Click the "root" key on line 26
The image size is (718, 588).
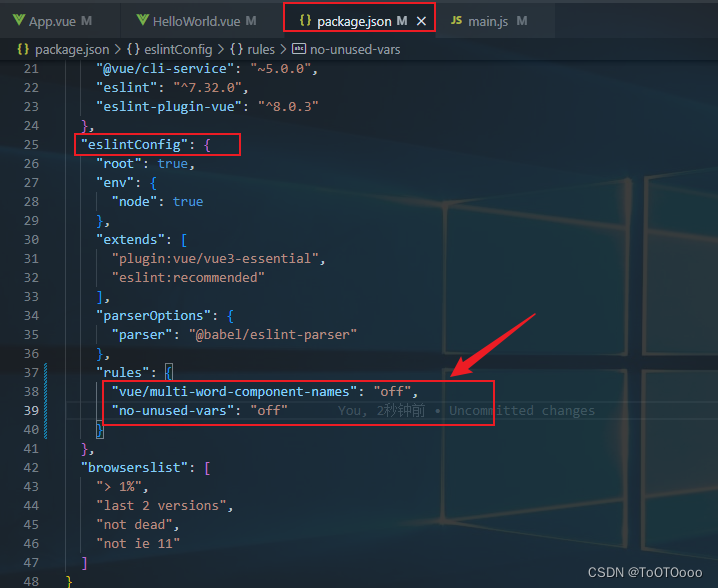pyautogui.click(x=119, y=163)
